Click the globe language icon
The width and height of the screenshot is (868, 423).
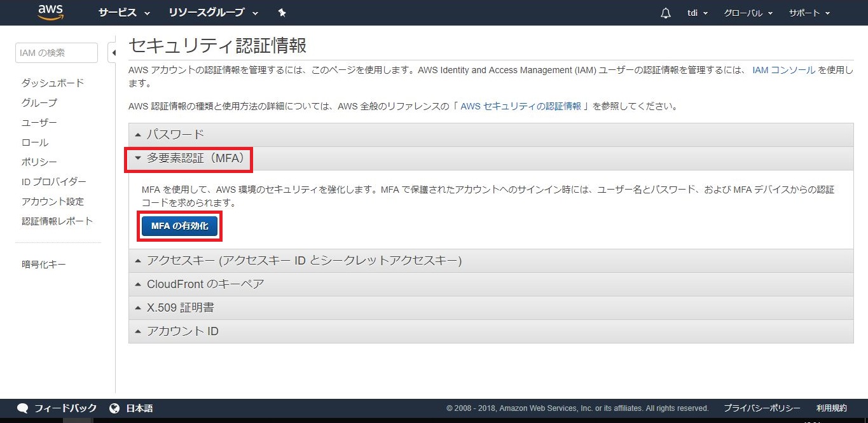pos(114,408)
